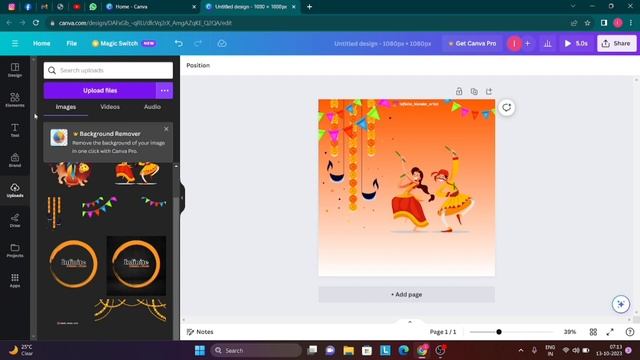Open the Magic assistant sparkle button
The image size is (640, 360).
(621, 304)
